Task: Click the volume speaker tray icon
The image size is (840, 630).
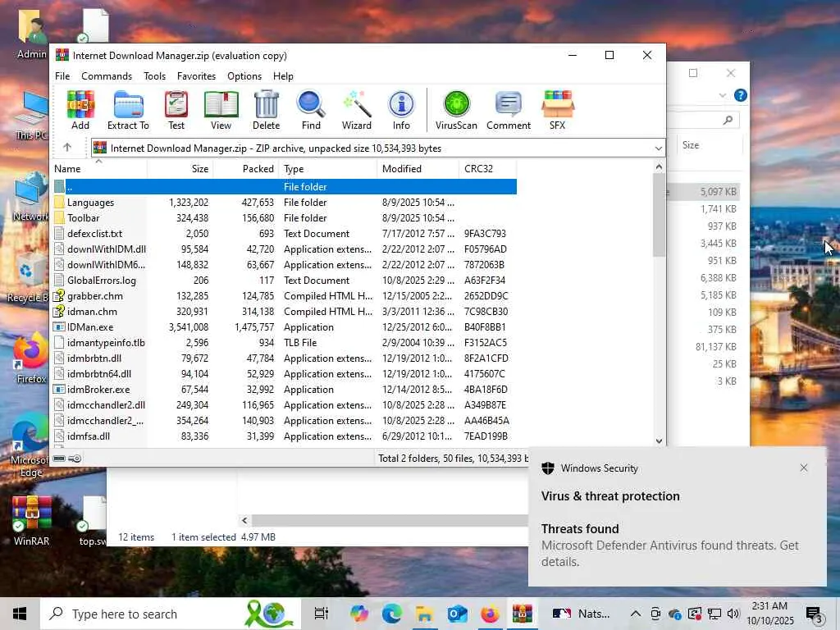Action: (733, 614)
